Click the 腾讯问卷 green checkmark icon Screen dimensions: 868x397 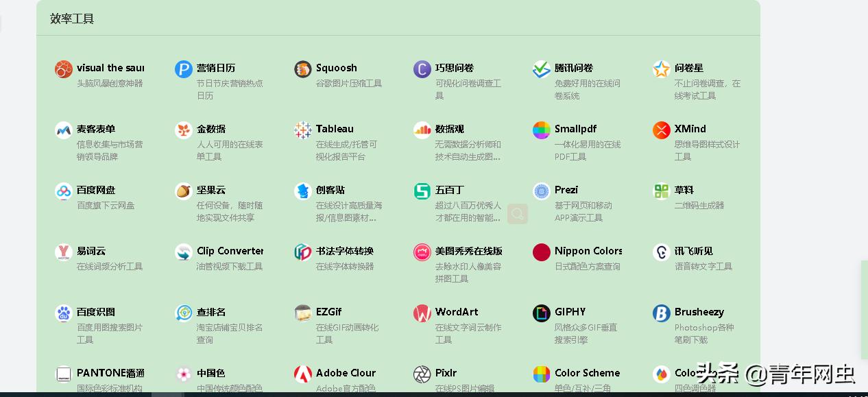pos(541,69)
